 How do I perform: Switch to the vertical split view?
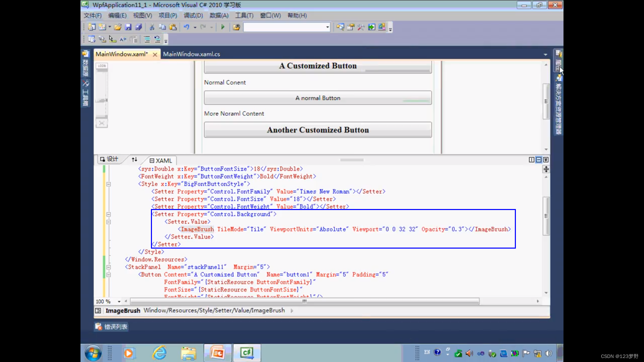coord(531,160)
